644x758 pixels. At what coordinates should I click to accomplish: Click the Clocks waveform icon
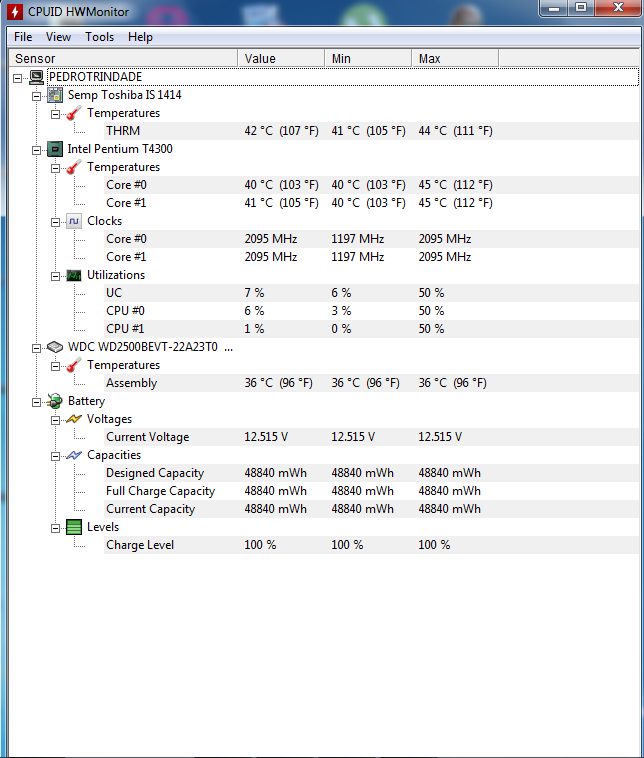pyautogui.click(x=73, y=221)
